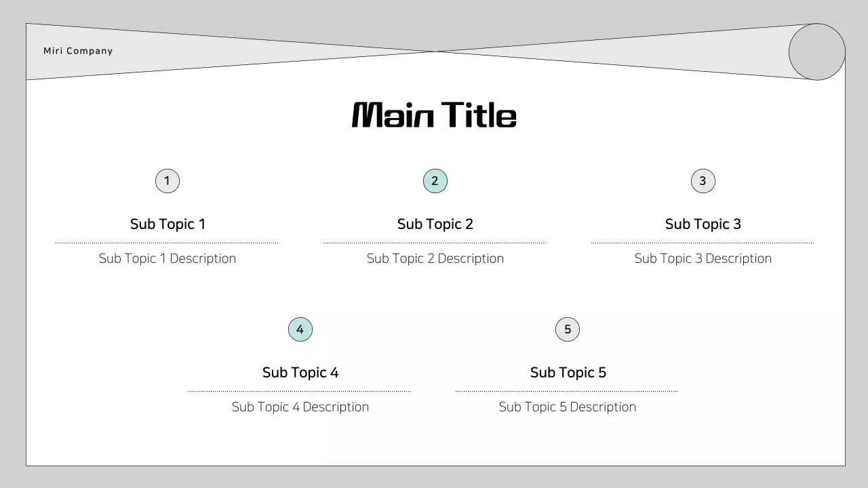Viewport: 868px width, 488px height.
Task: Select Sub Topic 5 Description text
Action: click(568, 407)
